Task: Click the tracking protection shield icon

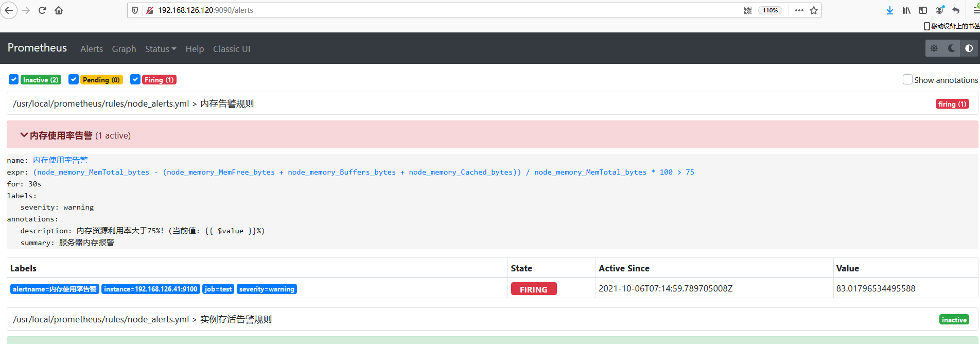Action: pos(135,10)
